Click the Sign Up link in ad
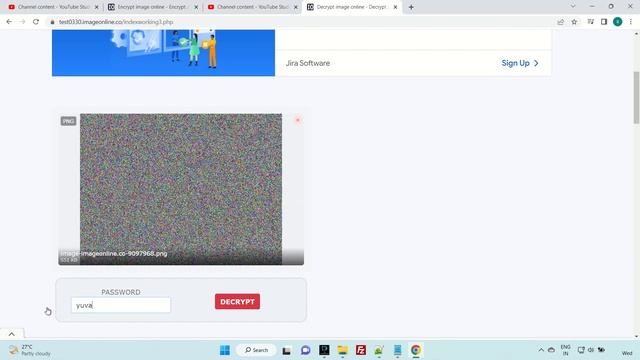The image size is (640, 360). click(520, 63)
